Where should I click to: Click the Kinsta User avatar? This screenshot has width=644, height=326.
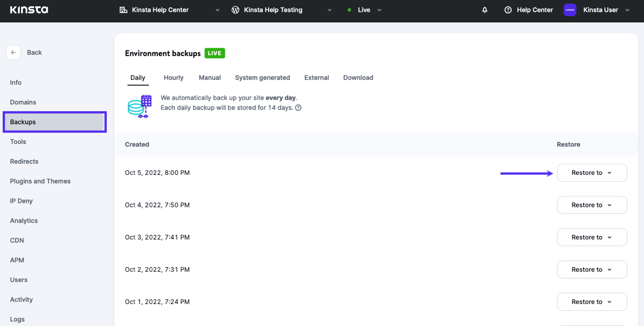pos(570,10)
